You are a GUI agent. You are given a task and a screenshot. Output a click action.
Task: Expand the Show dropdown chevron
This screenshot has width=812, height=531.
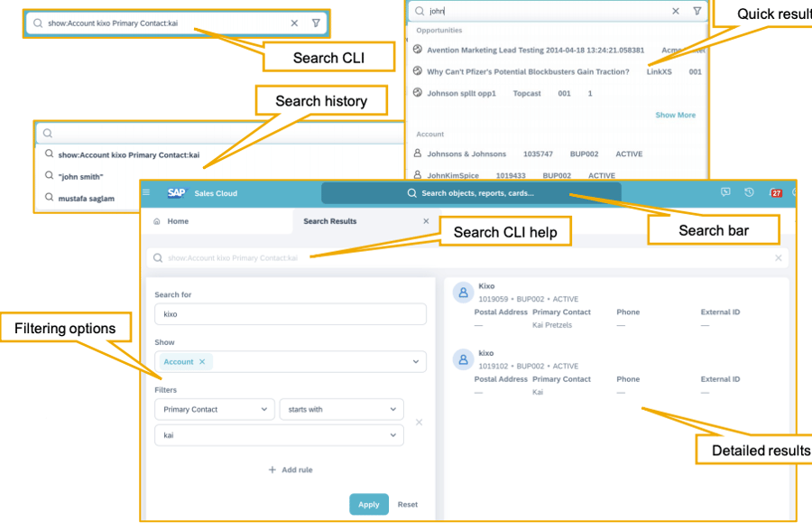pos(416,362)
